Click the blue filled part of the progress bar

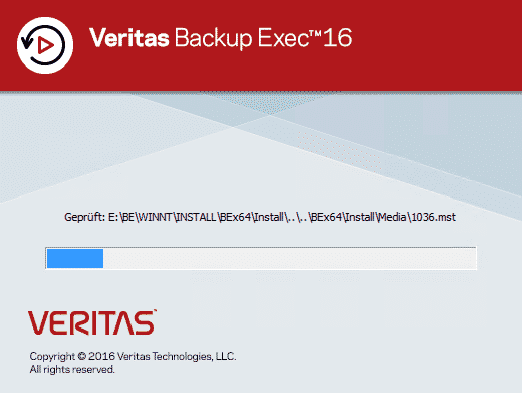(x=75, y=258)
